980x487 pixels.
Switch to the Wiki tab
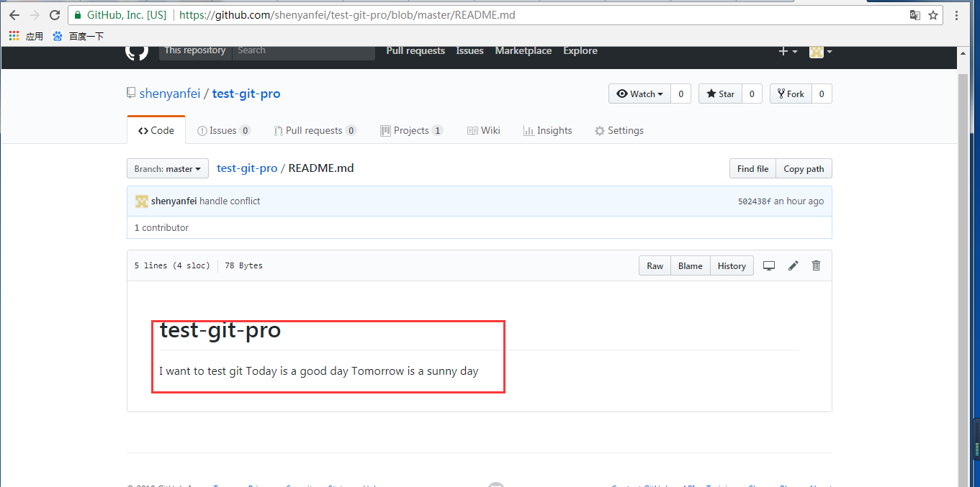pyautogui.click(x=484, y=130)
